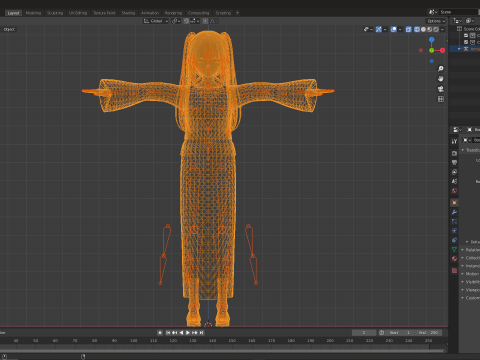Select rendered viewport shading mode

(x=436, y=29)
